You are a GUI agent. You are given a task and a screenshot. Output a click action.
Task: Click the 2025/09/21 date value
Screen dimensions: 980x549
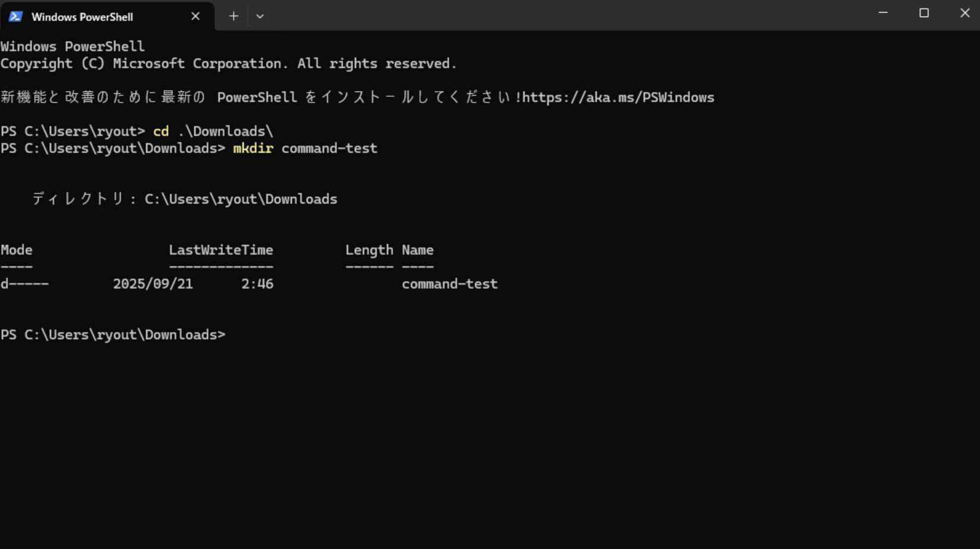pyautogui.click(x=153, y=284)
